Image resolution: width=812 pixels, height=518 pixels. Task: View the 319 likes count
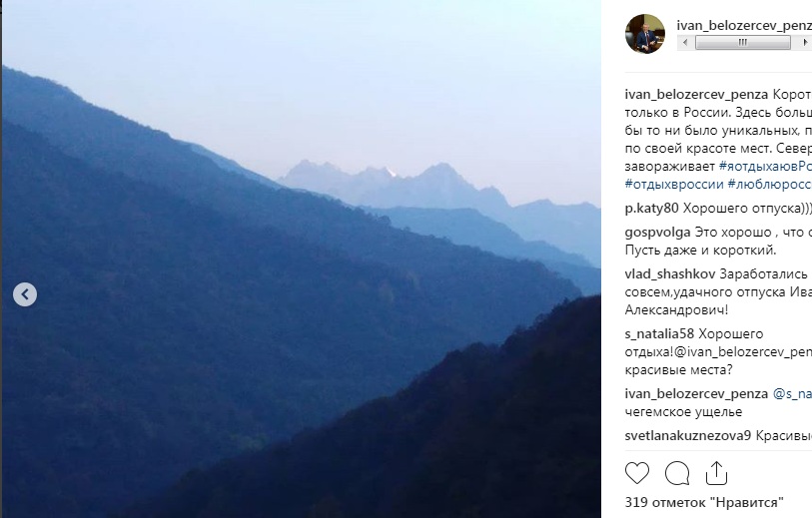coord(704,501)
